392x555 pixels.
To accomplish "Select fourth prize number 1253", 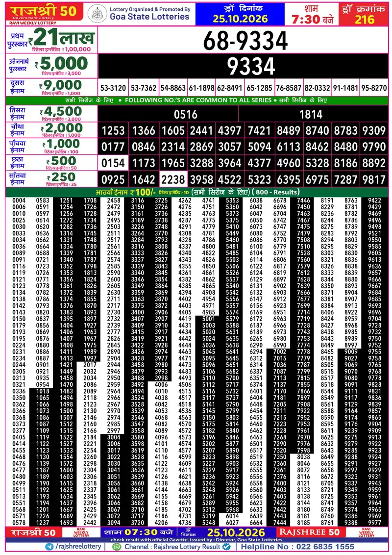I will (113, 130).
